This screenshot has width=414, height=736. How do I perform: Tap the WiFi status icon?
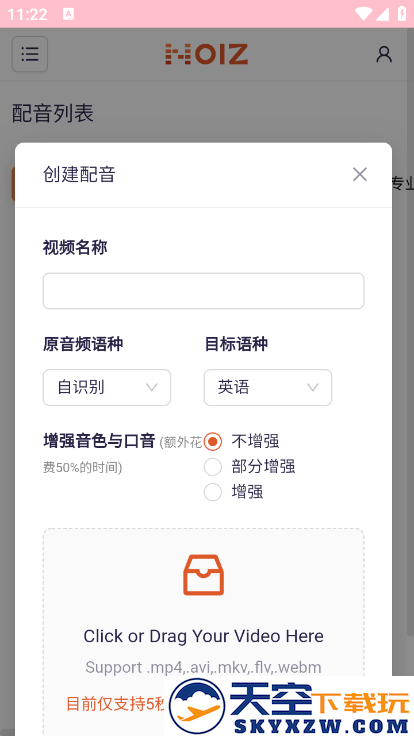coord(363,14)
